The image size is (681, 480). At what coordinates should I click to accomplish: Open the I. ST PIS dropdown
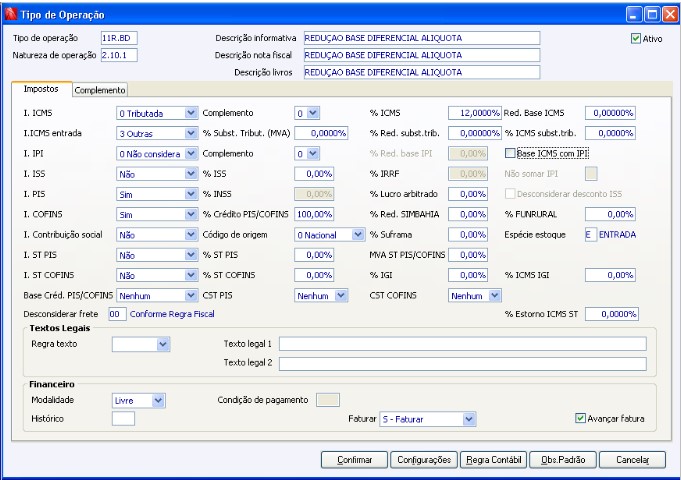pyautogui.click(x=157, y=255)
